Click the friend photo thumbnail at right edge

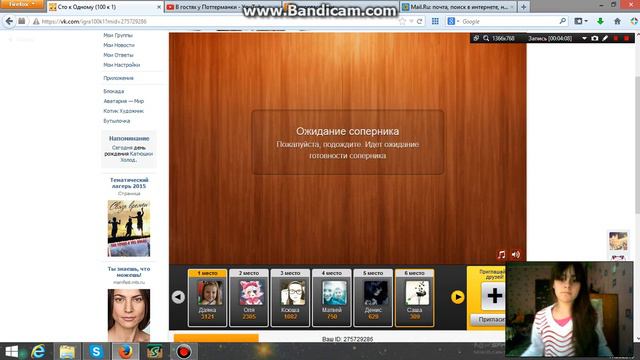click(618, 241)
